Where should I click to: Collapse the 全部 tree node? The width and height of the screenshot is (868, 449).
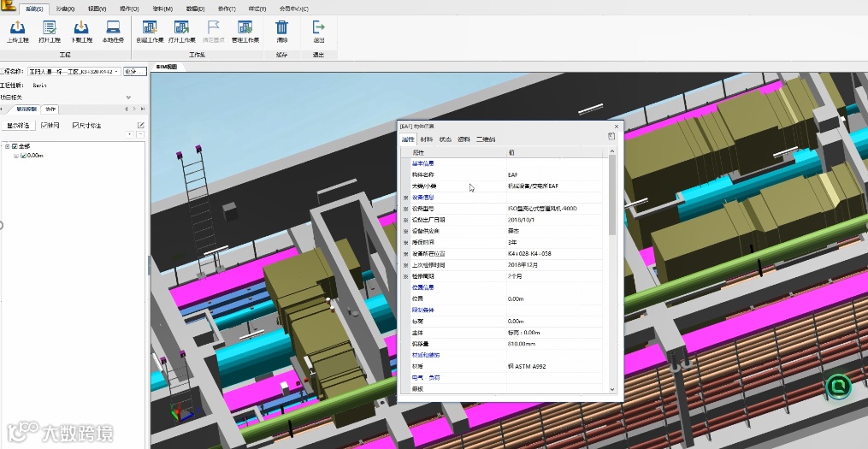coord(7,146)
